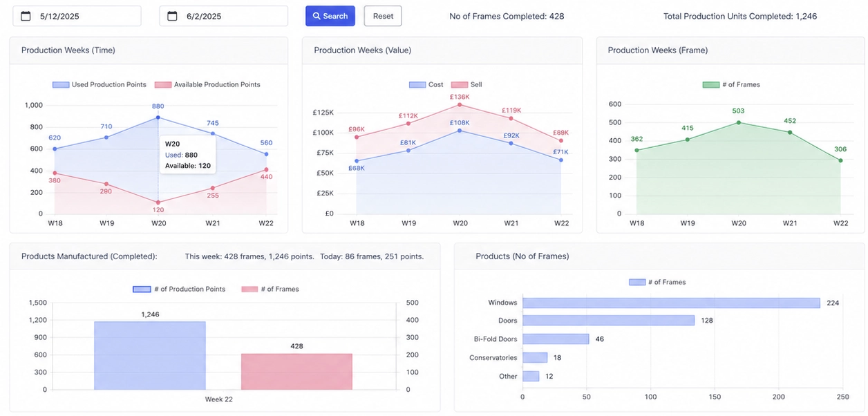868x416 pixels.
Task: Toggle the # of Production Points legend item
Action: pos(179,289)
